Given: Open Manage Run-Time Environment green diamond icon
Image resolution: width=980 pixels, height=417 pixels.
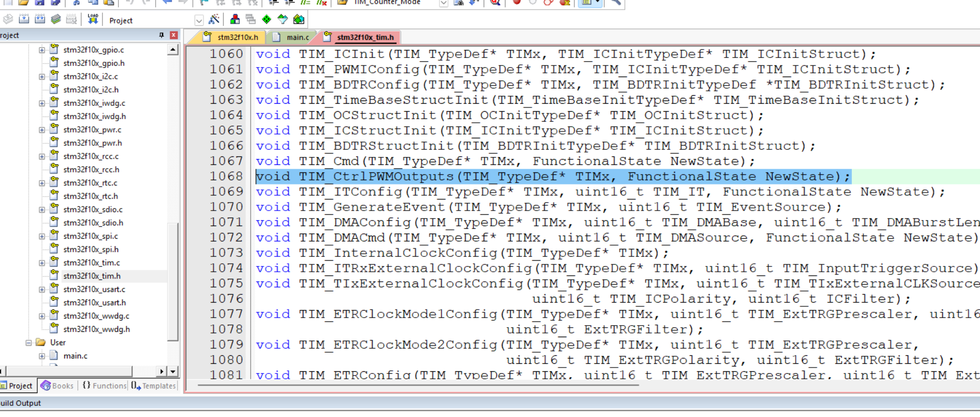Looking at the screenshot, I should tap(267, 20).
